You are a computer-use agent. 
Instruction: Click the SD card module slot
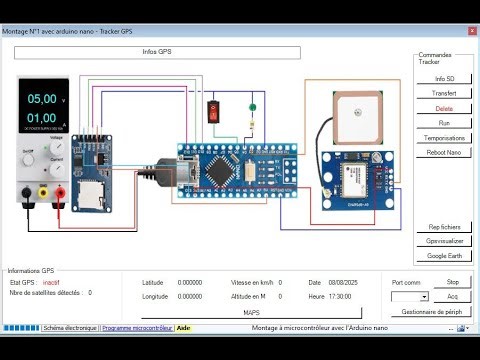click(x=91, y=195)
